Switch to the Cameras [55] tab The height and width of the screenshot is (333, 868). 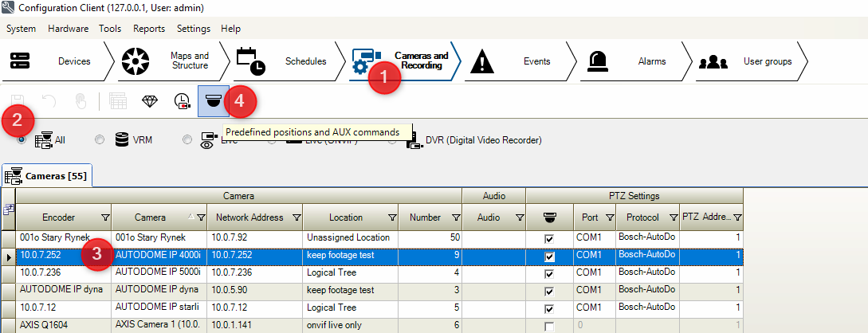coord(47,175)
